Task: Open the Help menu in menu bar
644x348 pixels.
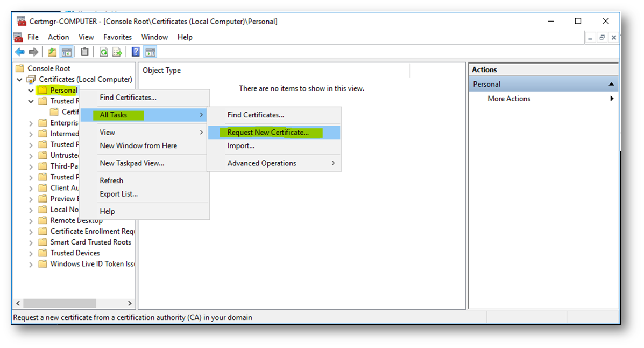Action: click(185, 37)
